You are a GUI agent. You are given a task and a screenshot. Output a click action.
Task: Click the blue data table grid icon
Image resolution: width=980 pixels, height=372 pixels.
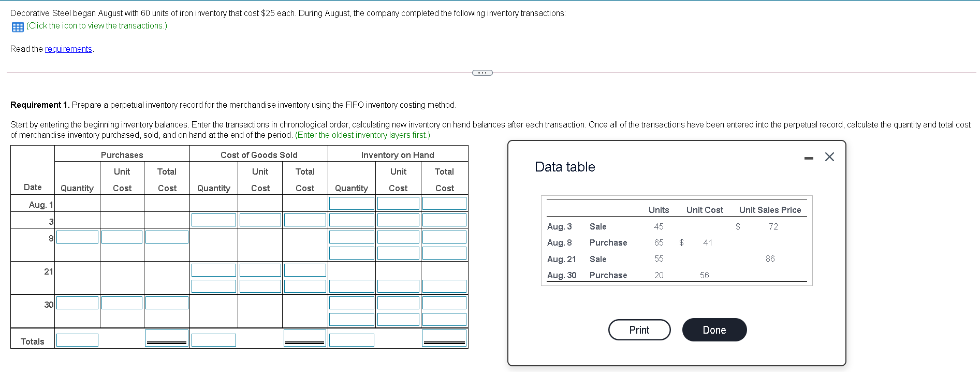(18, 27)
